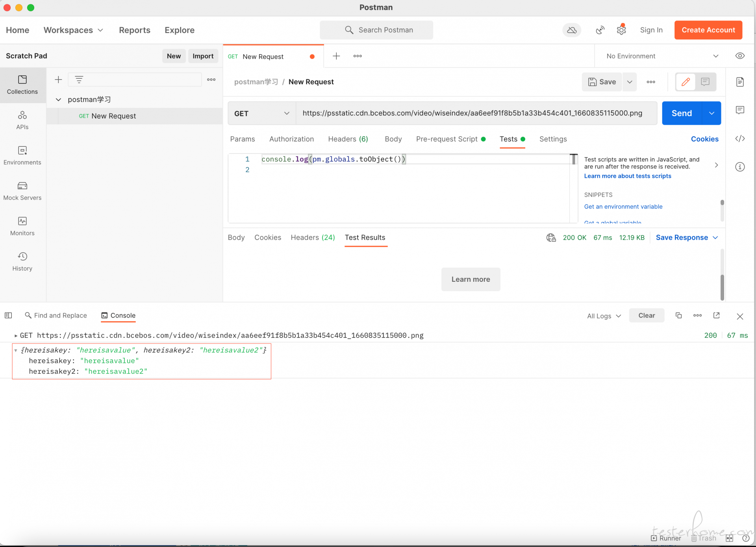Copy console logs with copy icon
This screenshot has width=756, height=547.
[678, 316]
